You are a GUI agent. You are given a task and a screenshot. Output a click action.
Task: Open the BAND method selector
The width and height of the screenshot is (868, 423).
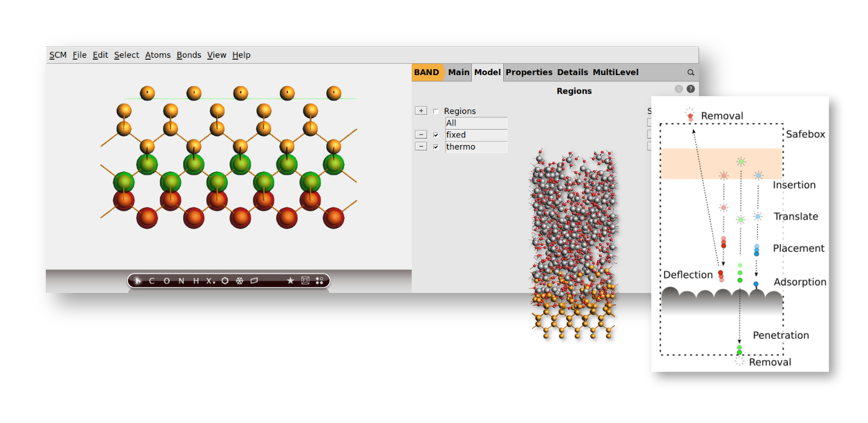(427, 72)
